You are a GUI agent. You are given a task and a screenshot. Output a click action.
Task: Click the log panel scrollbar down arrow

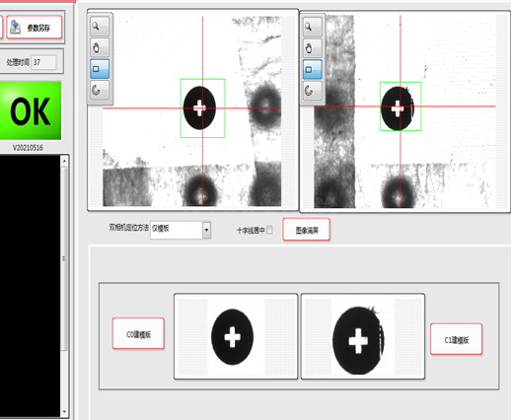coord(64,411)
